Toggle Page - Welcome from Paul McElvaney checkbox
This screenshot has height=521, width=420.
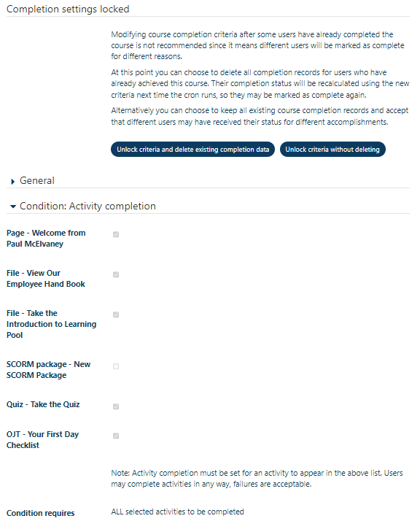116,234
